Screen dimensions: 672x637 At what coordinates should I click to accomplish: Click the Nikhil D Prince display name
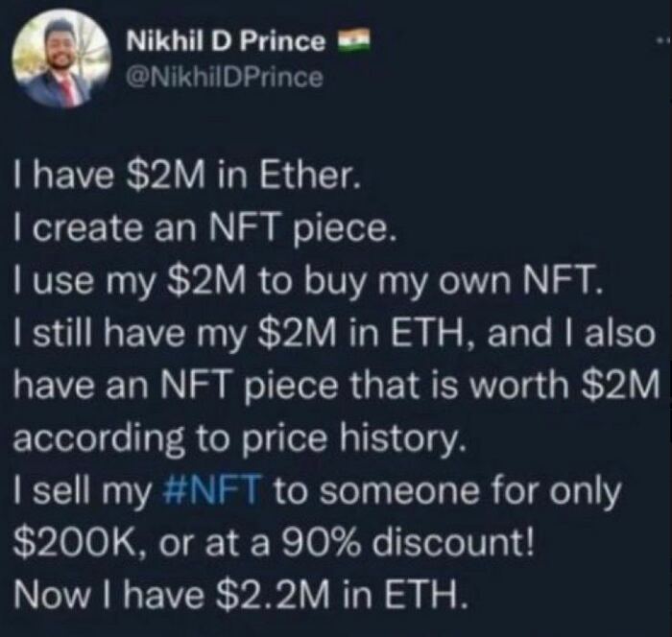coord(226,42)
